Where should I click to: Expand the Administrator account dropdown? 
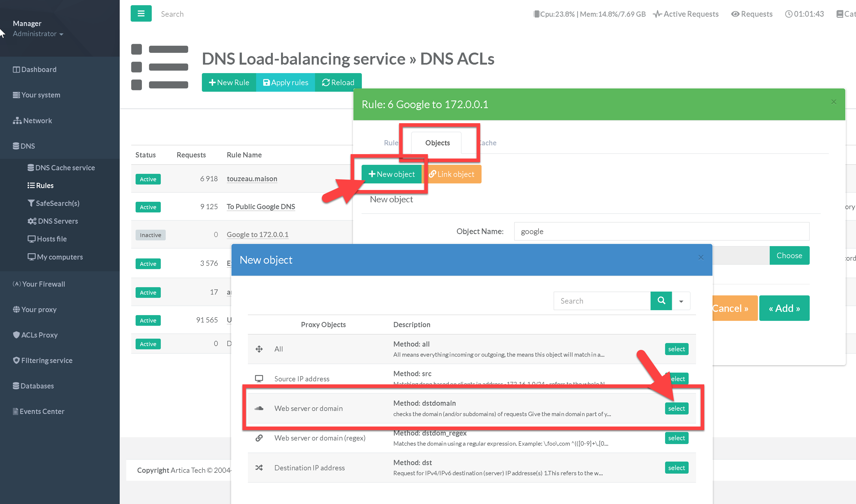point(38,34)
